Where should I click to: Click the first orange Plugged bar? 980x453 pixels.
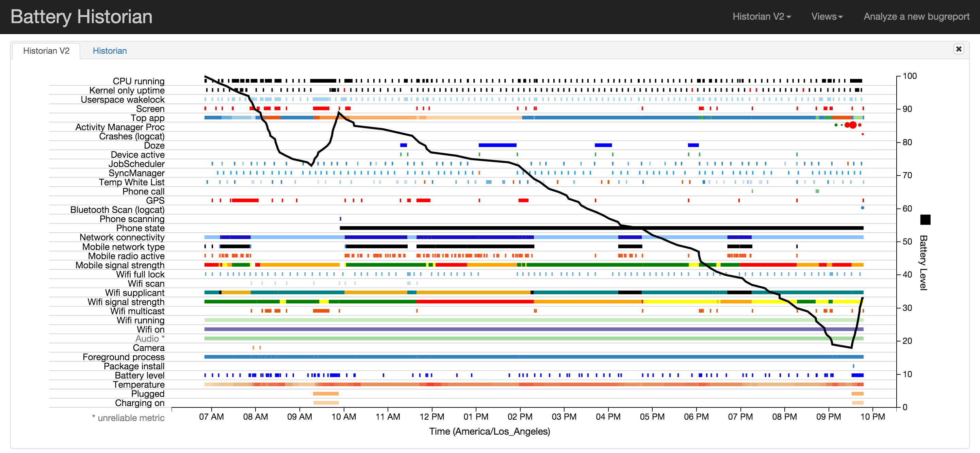pos(325,394)
